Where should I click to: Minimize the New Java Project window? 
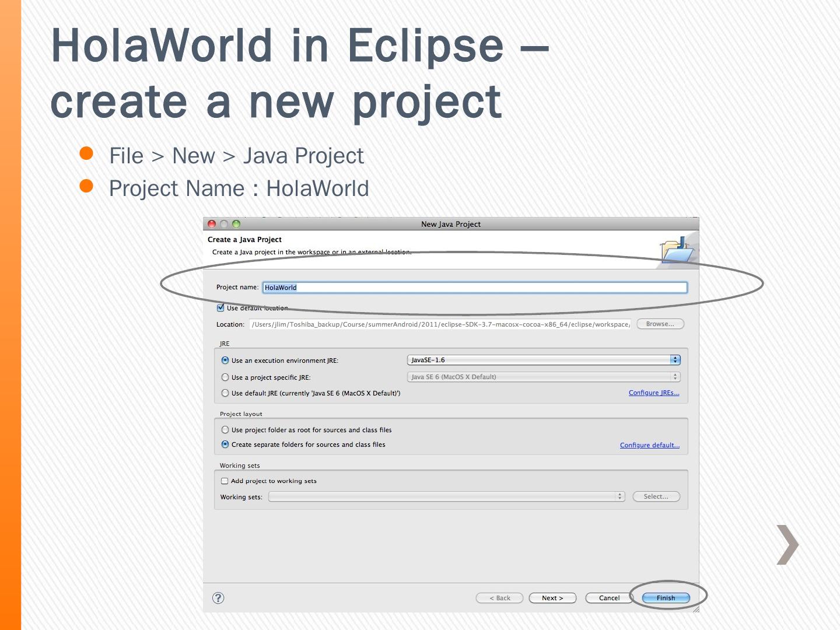pos(224,224)
